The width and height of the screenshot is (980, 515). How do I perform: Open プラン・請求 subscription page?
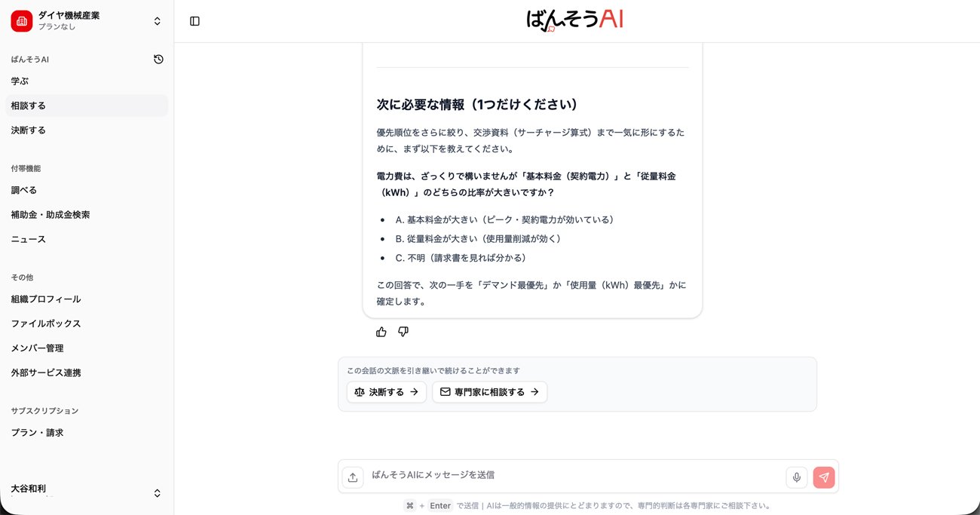coord(37,433)
